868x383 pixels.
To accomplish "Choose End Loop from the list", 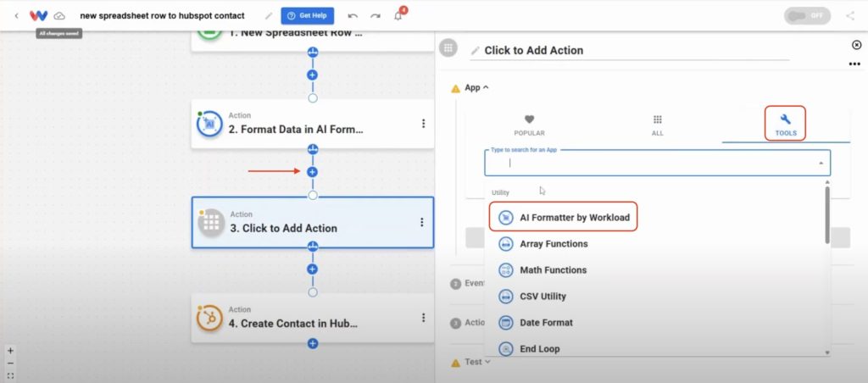I will pos(540,349).
